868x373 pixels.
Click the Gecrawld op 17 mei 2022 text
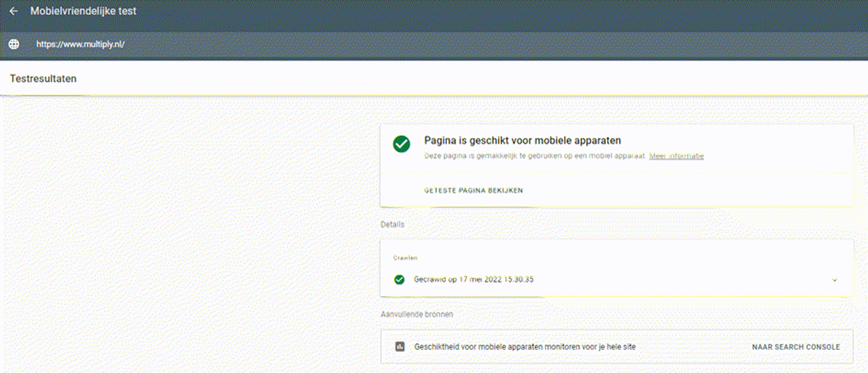click(474, 279)
